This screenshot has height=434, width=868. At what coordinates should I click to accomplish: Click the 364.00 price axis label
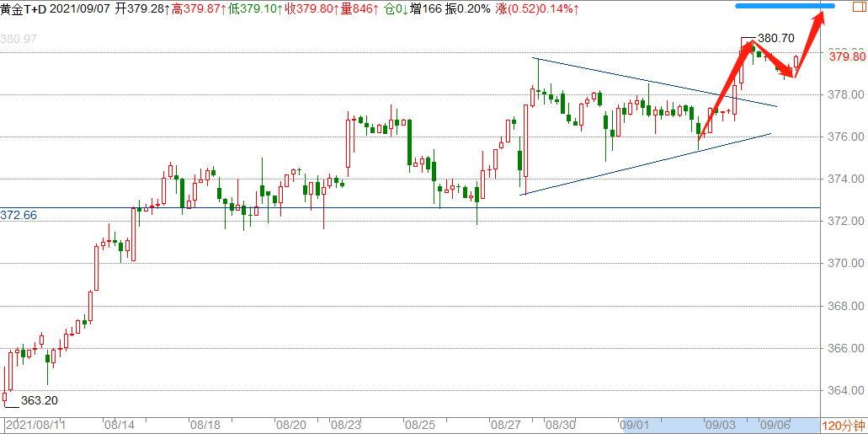click(846, 390)
